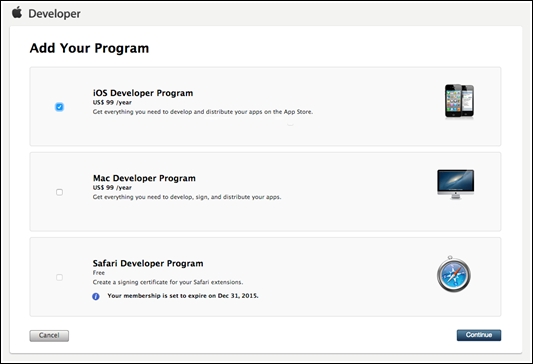
Task: Click the Mac Developer Program title
Action: tap(144, 178)
